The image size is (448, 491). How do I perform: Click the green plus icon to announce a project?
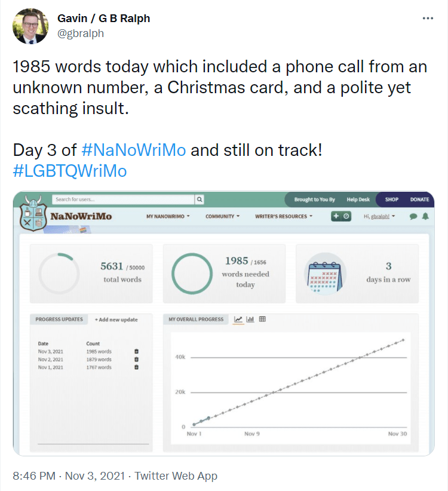click(336, 216)
